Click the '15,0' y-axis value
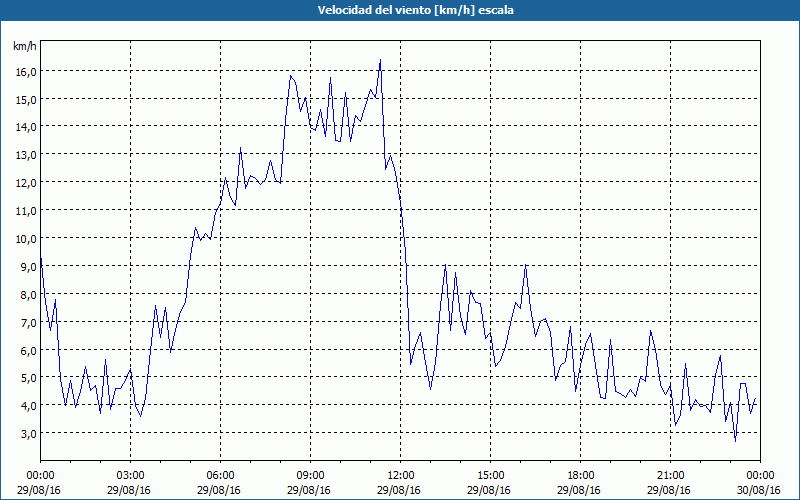This screenshot has width=800, height=500. (x=26, y=100)
